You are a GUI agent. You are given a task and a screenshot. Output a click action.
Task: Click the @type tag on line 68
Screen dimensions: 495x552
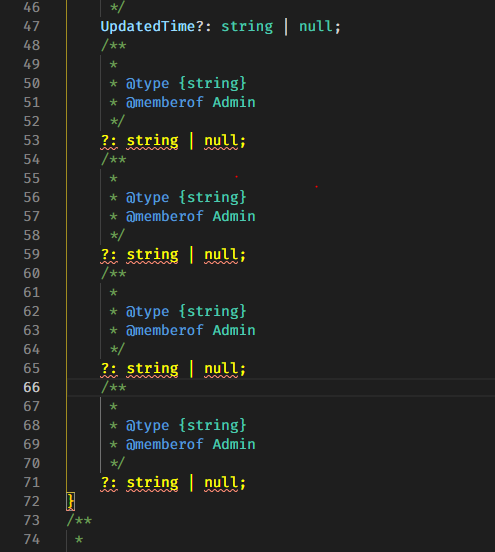coord(148,426)
